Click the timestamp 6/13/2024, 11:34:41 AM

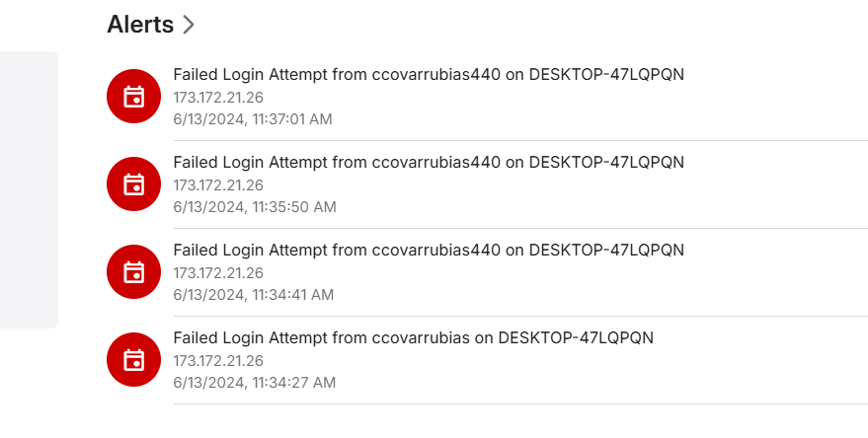[x=254, y=295]
